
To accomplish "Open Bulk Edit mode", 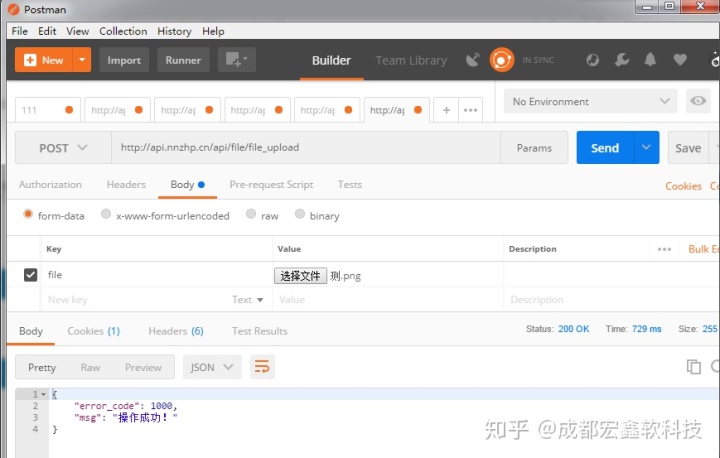I will coord(703,249).
